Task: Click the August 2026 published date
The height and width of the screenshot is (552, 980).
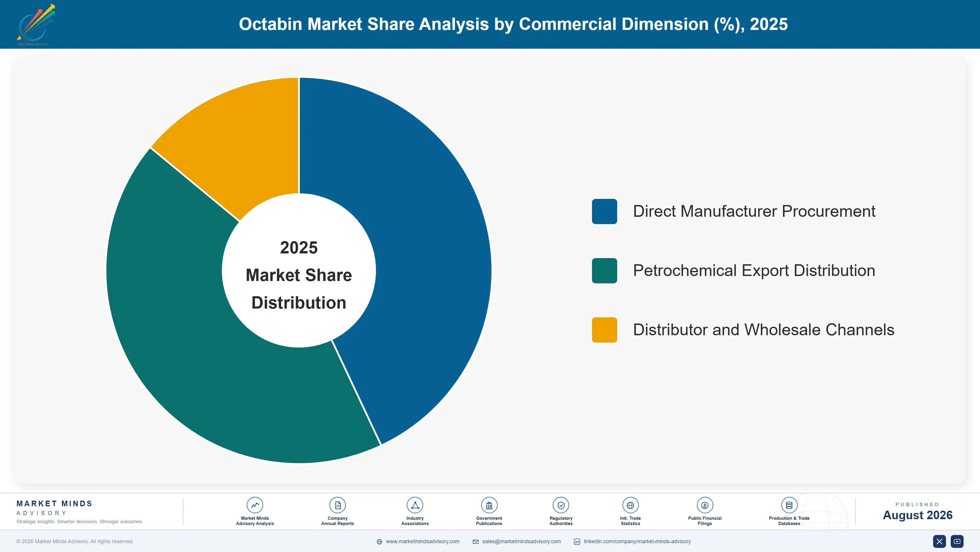Action: pyautogui.click(x=917, y=515)
